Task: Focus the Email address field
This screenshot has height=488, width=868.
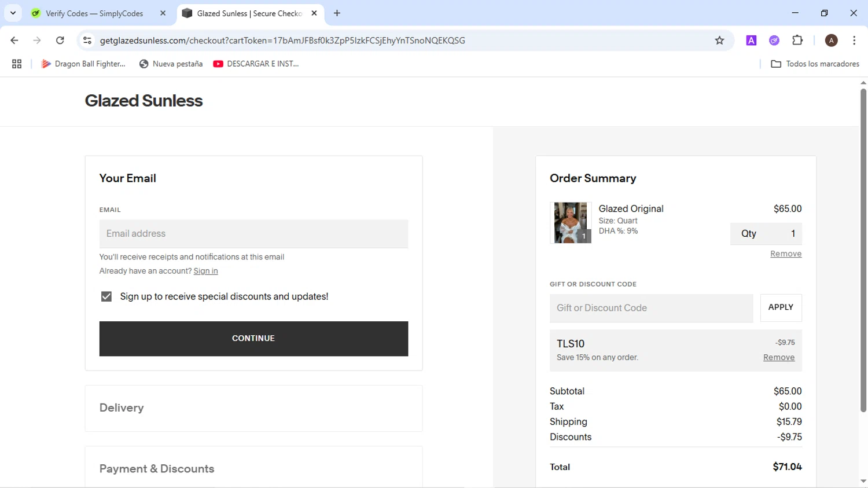Action: [x=253, y=234]
